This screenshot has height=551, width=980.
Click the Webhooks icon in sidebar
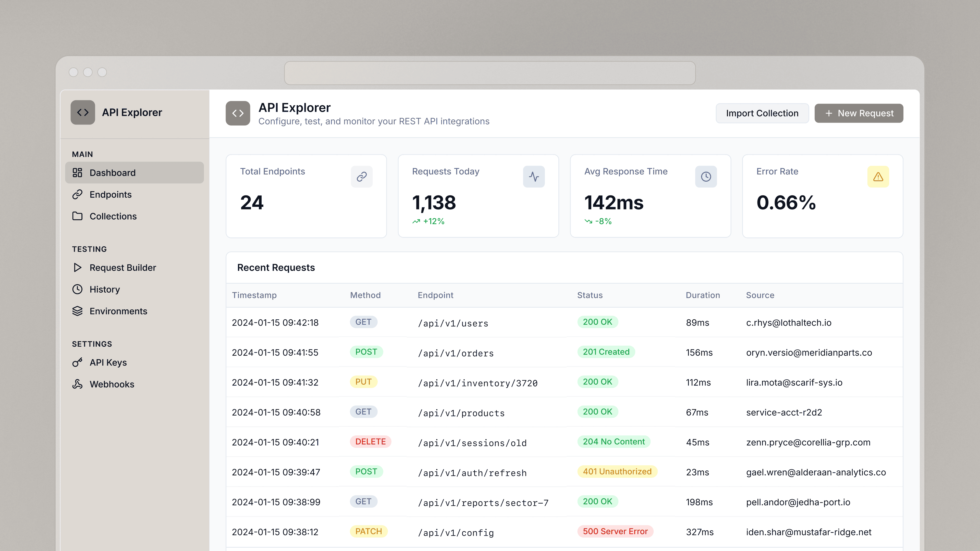77,384
